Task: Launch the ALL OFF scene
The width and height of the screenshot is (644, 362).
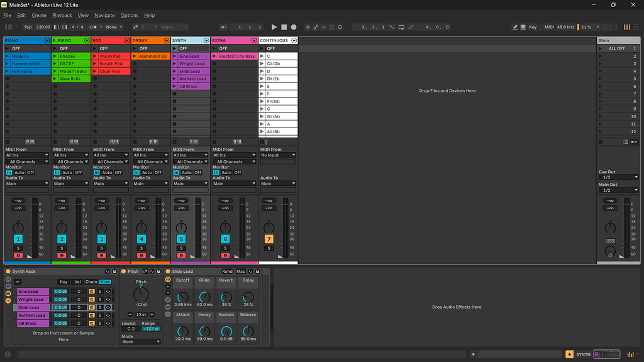Action: pyautogui.click(x=600, y=48)
